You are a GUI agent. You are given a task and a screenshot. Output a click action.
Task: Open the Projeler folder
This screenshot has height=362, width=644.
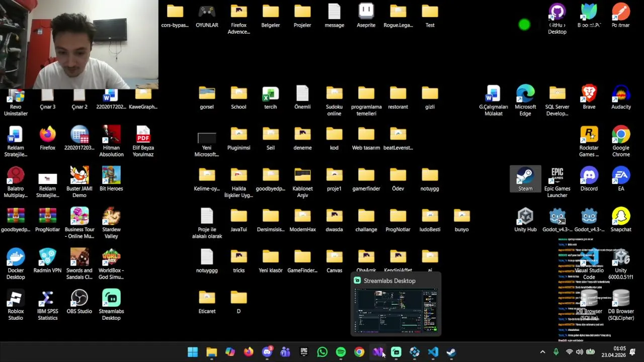302,15
